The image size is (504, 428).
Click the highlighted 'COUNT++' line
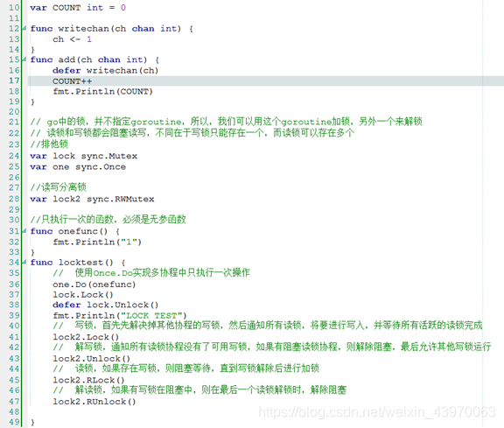coord(73,81)
